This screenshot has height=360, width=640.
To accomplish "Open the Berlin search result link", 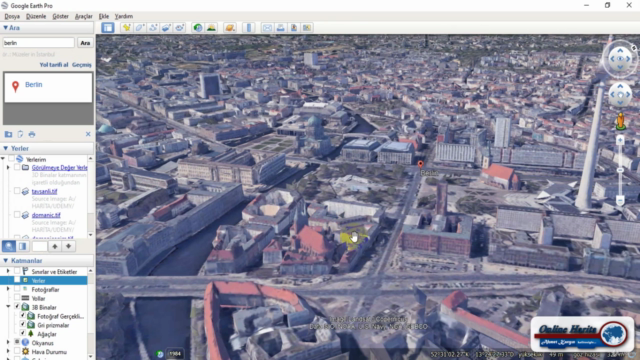I will 33,84.
